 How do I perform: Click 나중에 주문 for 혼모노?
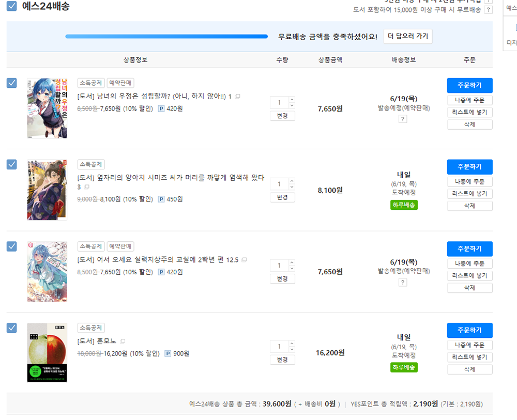[x=469, y=345]
